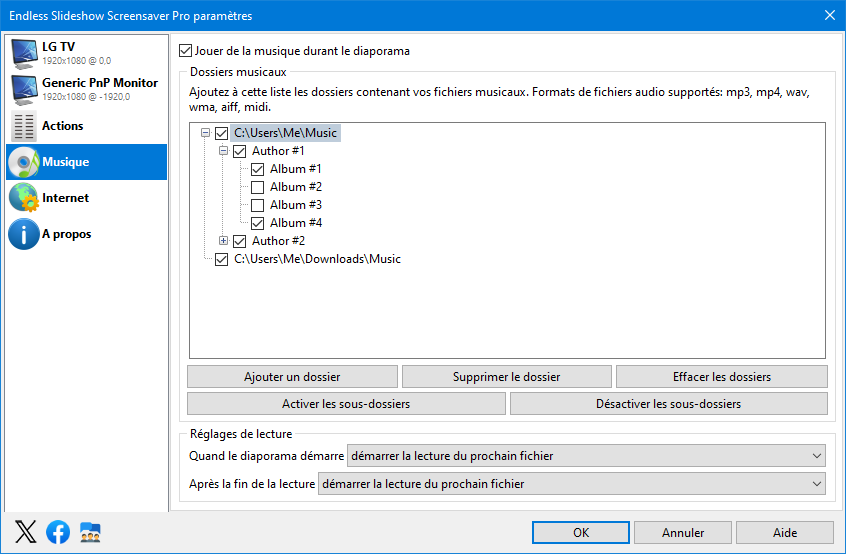846x554 pixels.
Task: Toggle Jouer de la musique durant le diaporama
Action: tap(185, 51)
